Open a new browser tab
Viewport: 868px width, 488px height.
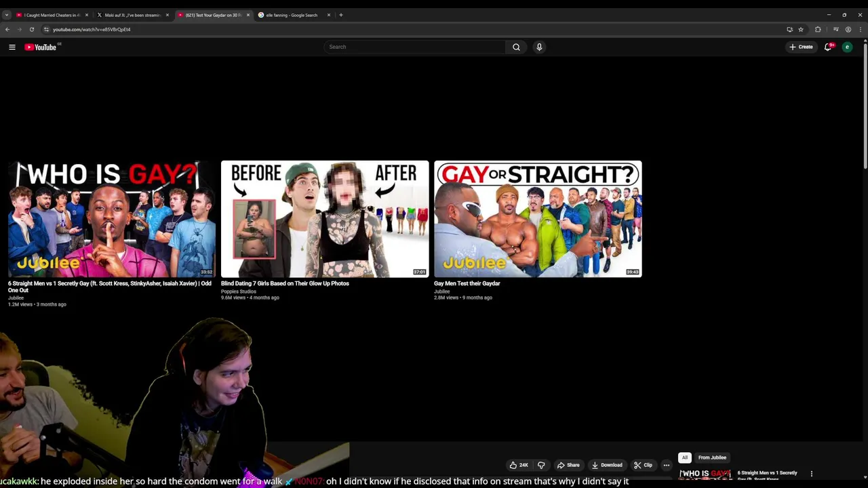click(x=341, y=15)
